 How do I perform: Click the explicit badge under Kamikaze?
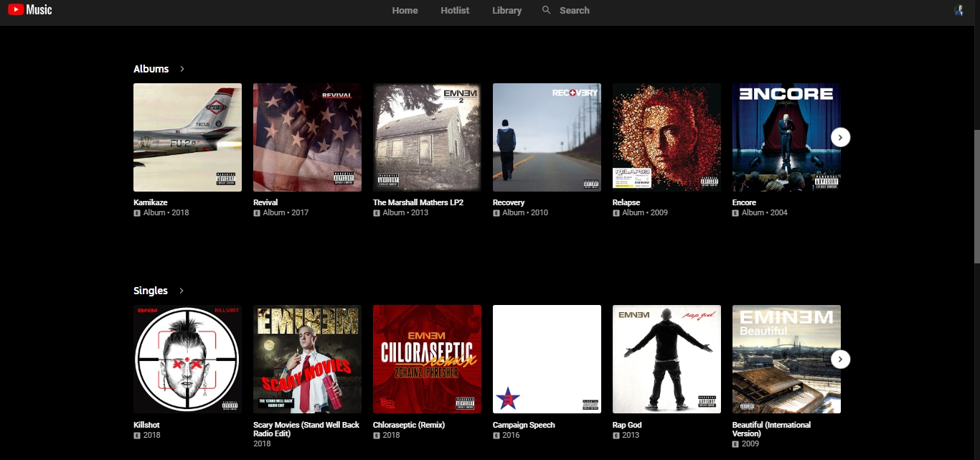(137, 213)
